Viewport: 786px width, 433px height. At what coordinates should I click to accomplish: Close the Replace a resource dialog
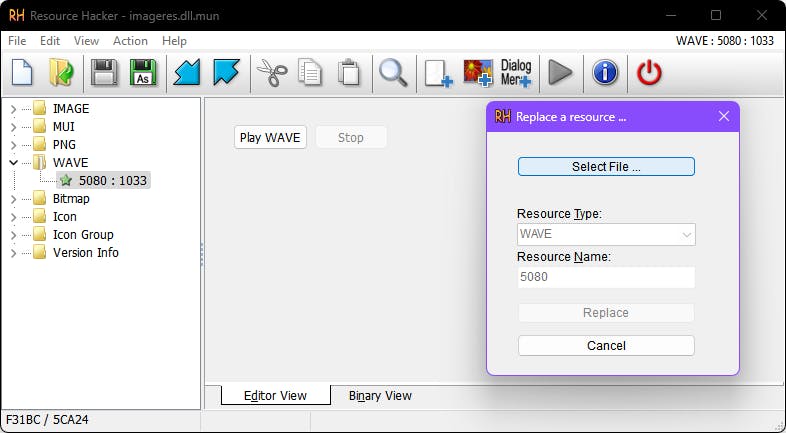coord(723,116)
